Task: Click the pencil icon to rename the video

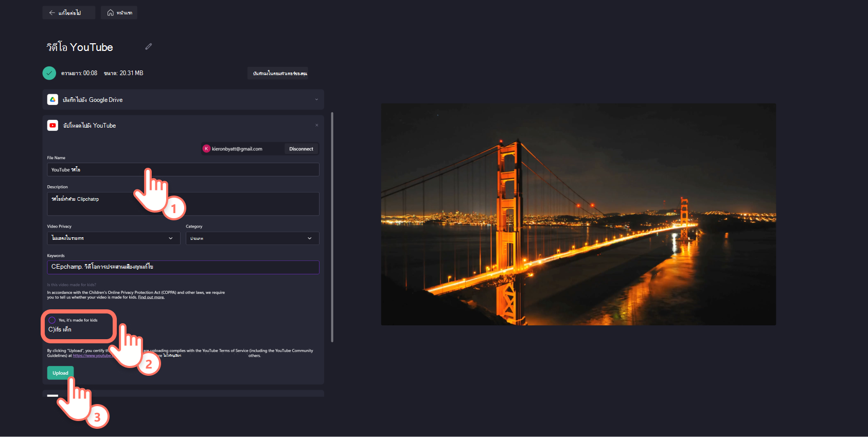Action: point(149,46)
